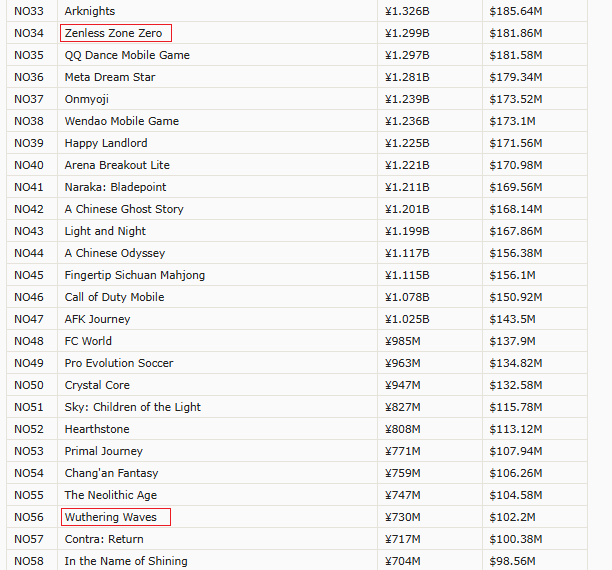Click the Meta Dream Star name
Screen dimensions: 612x570
coord(110,77)
